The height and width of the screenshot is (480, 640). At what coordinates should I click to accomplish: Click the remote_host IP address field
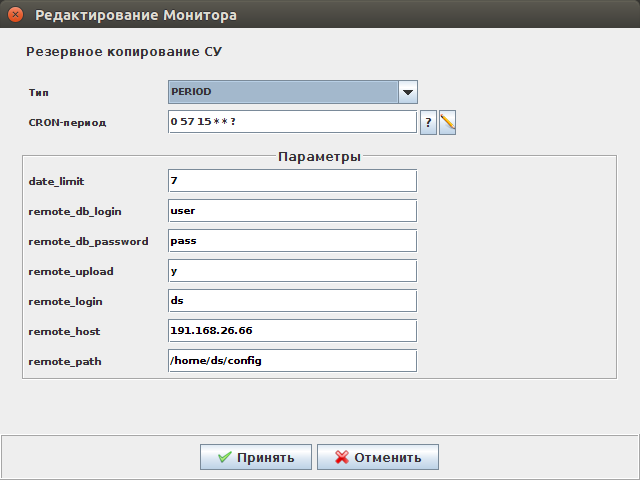pos(292,331)
